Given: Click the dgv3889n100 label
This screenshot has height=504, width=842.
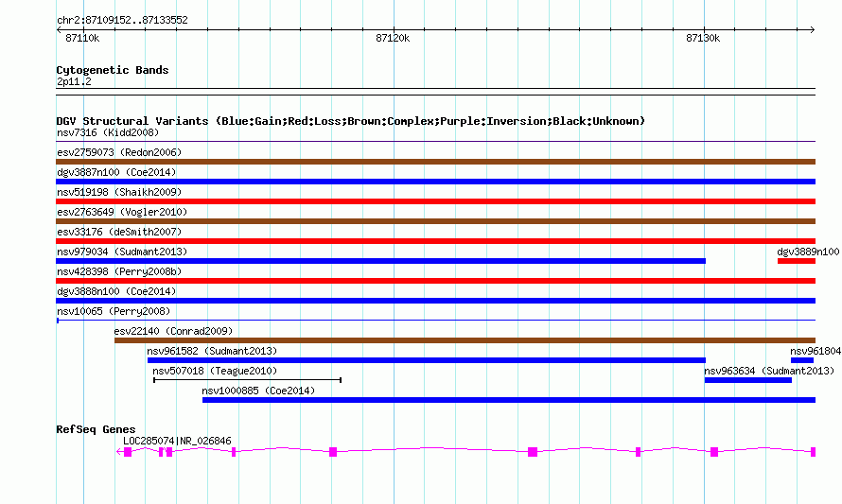Looking at the screenshot, I should pyautogui.click(x=808, y=252).
